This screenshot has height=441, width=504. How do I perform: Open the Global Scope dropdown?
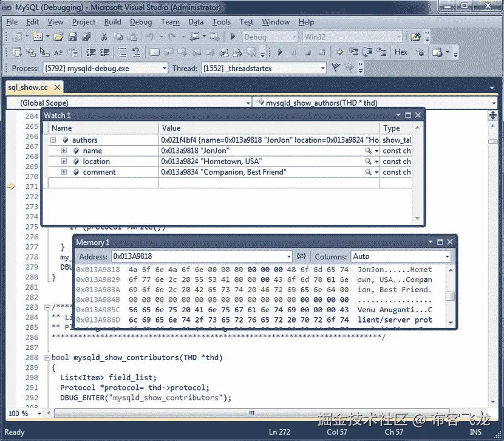(x=248, y=103)
